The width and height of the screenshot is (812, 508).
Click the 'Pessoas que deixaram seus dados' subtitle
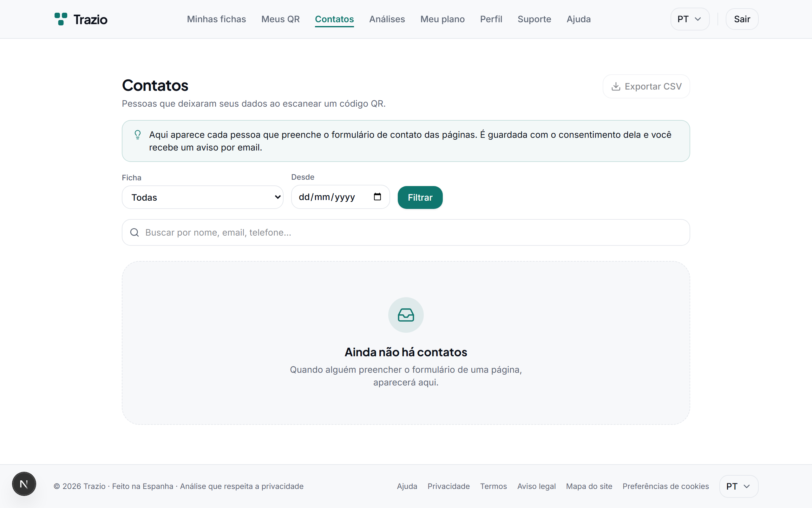[254, 104]
